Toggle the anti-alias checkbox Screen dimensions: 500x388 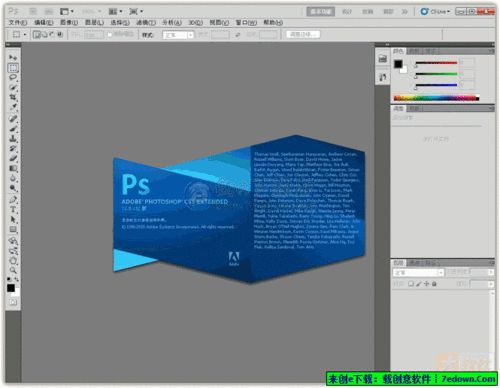click(110, 35)
